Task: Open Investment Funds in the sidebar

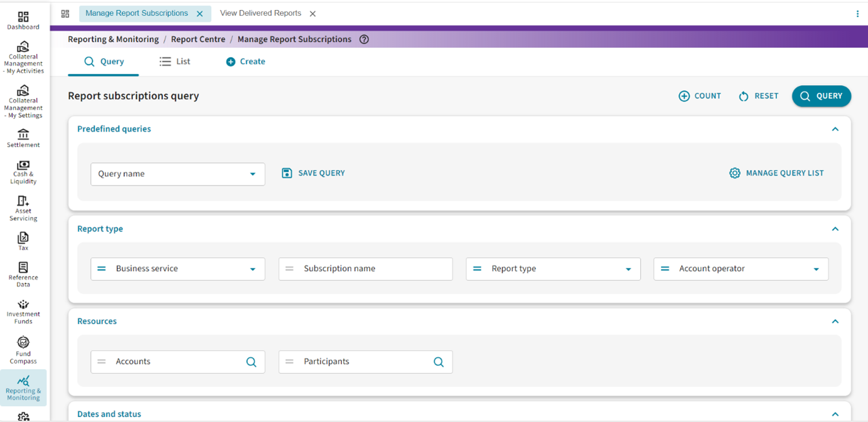Action: [23, 312]
